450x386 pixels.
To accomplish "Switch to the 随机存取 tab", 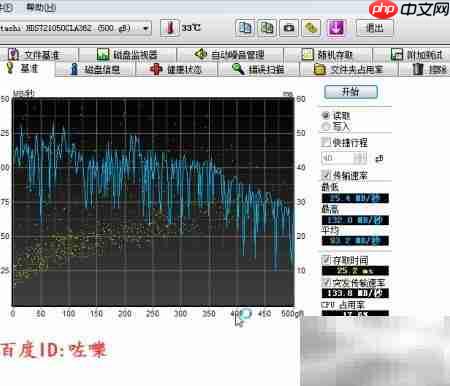I will pos(328,55).
